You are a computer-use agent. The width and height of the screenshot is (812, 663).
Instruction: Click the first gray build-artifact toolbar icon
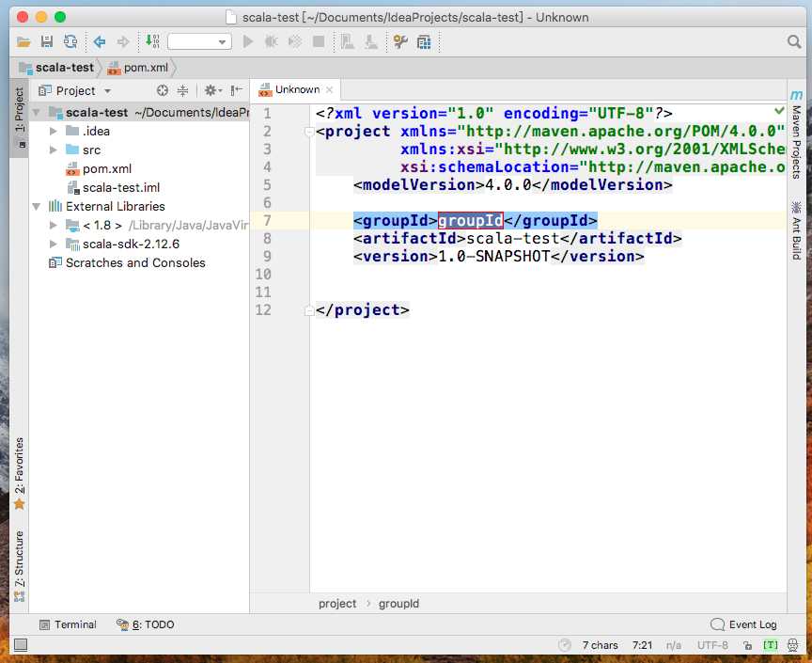point(348,41)
